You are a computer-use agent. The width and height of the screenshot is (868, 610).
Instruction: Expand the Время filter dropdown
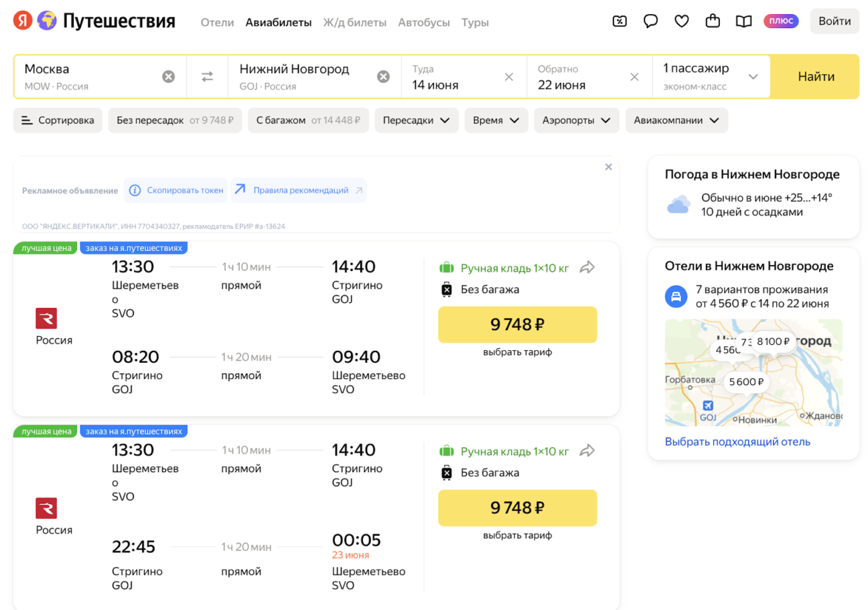coord(496,121)
